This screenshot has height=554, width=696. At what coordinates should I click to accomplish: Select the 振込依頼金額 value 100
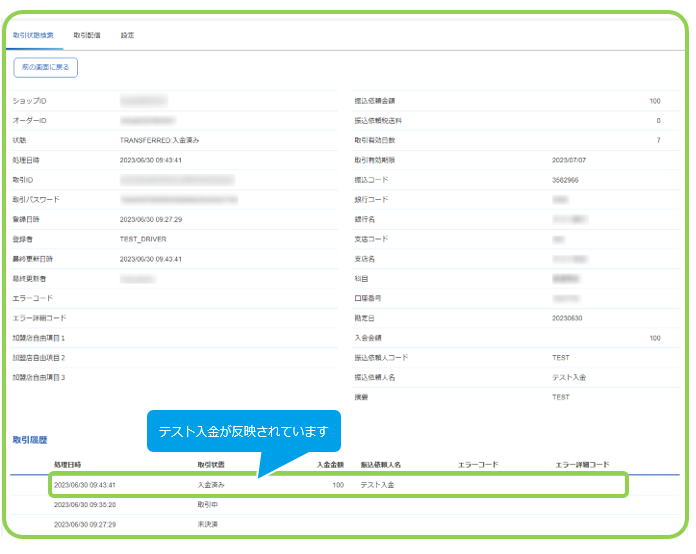[x=655, y=101]
